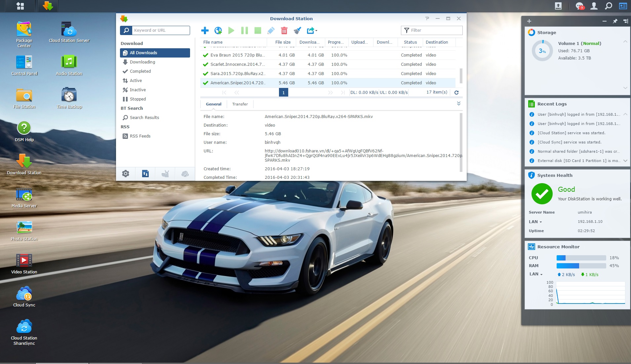
Task: Open Cloud Sync desktop icon
Action: pos(24,297)
